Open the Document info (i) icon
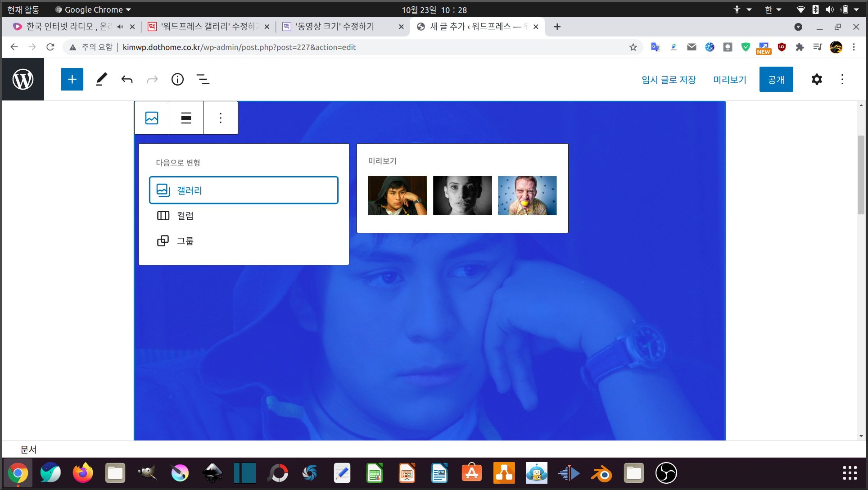This screenshot has width=868, height=490. tap(178, 79)
